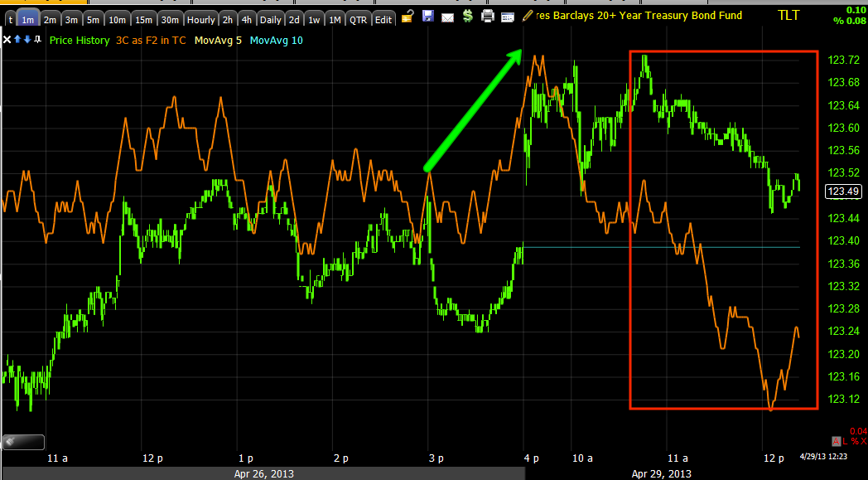Choose the 15m timeframe tab
This screenshot has height=480, width=868.
tap(143, 19)
